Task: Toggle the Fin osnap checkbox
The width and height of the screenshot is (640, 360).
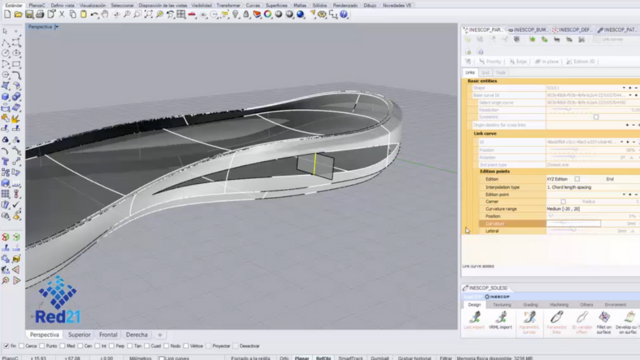Action: pyautogui.click(x=6, y=346)
